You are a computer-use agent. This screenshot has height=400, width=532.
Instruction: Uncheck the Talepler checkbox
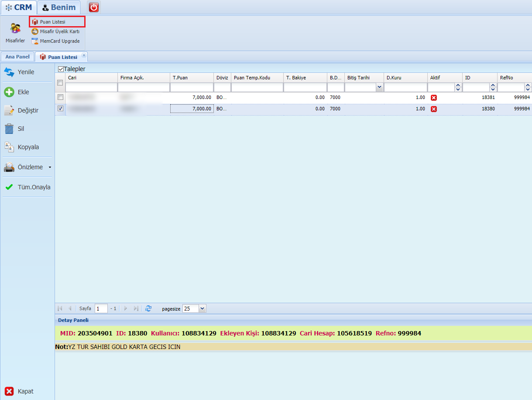click(x=61, y=69)
